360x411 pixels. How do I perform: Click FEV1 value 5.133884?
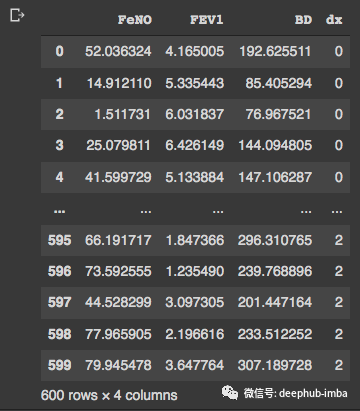tap(194, 177)
